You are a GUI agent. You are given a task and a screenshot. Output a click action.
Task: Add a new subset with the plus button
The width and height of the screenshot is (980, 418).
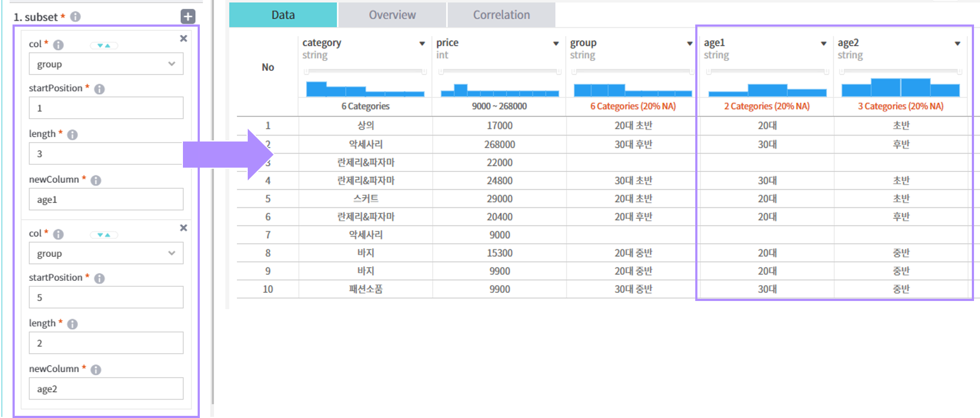[188, 16]
